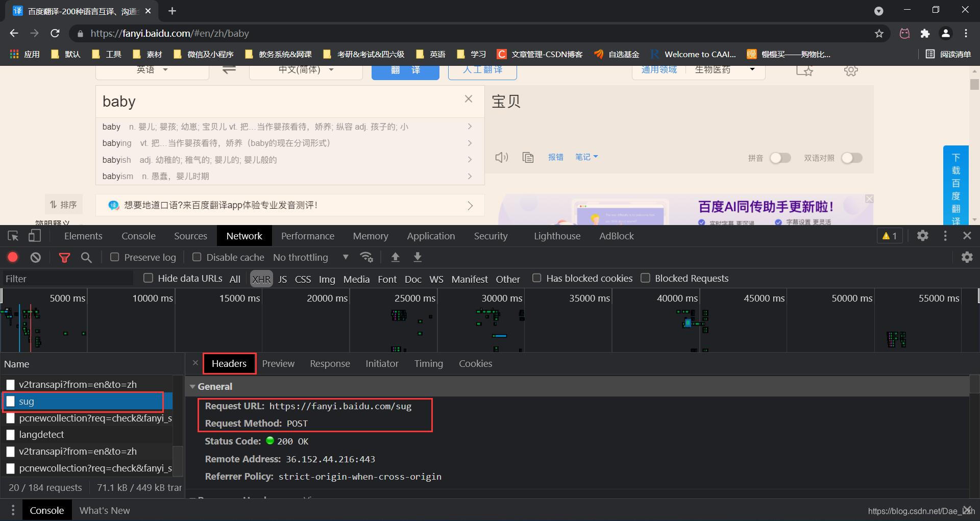Image resolution: width=980 pixels, height=521 pixels.
Task: Toggle the network filter funnel
Action: click(x=64, y=258)
